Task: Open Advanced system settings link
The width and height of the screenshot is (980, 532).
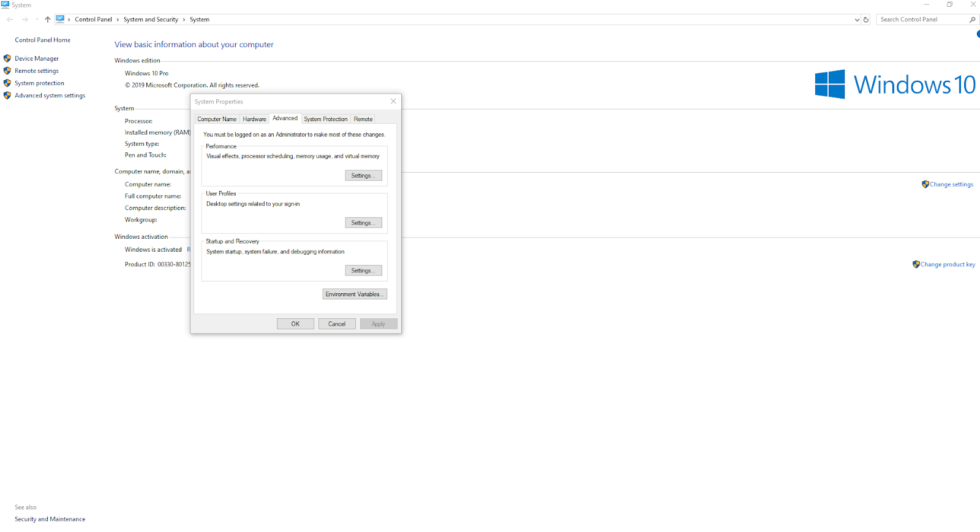Action: coord(50,96)
